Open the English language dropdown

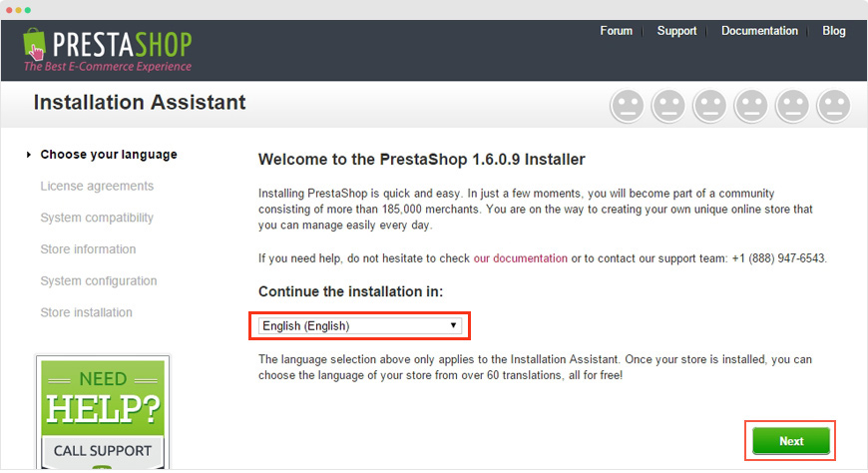359,325
